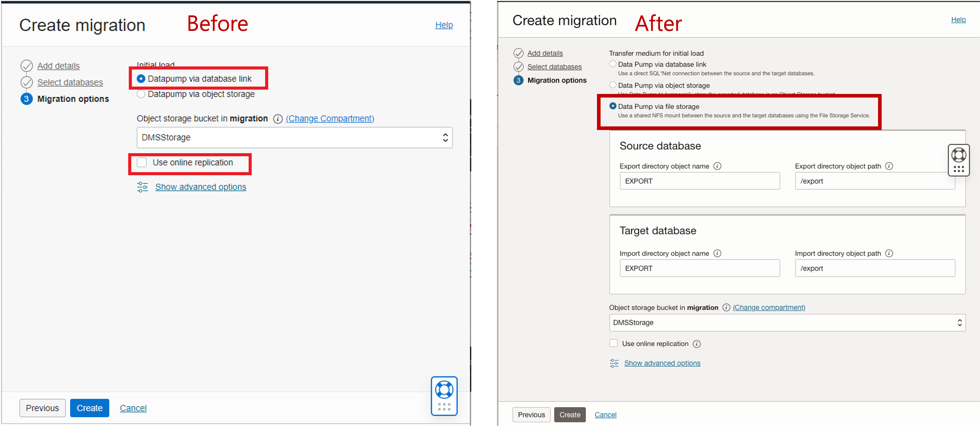
Task: Click Import directory object name field
Action: tap(700, 268)
